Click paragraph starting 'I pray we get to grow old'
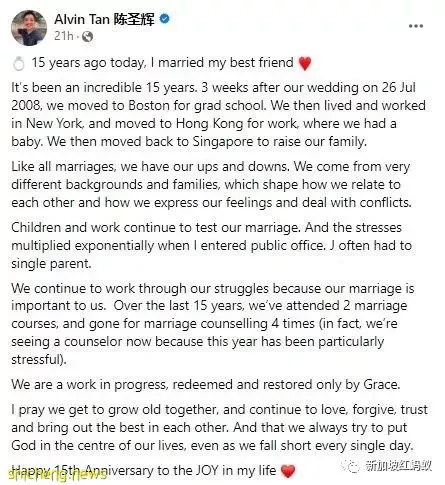The height and width of the screenshot is (485, 445). [219, 427]
